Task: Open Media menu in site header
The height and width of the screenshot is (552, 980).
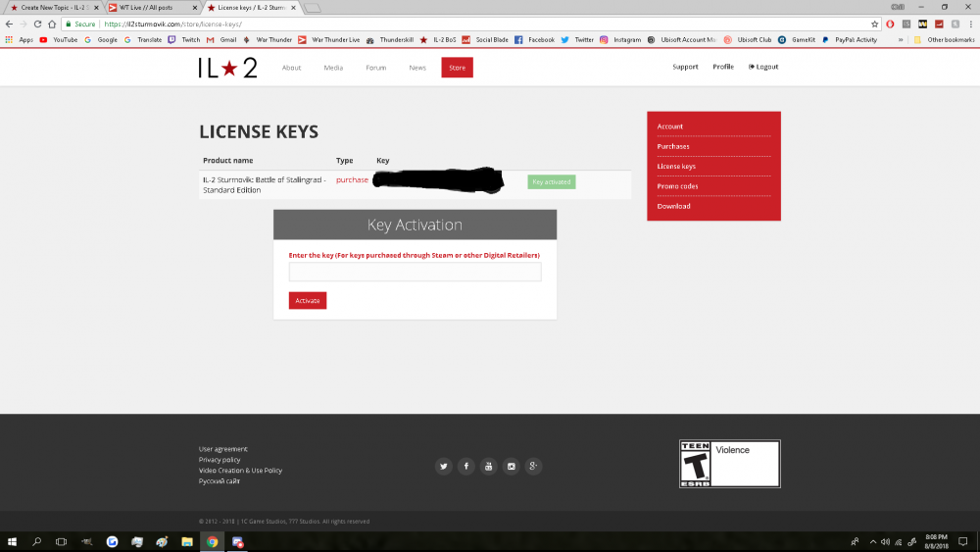Action: point(333,68)
